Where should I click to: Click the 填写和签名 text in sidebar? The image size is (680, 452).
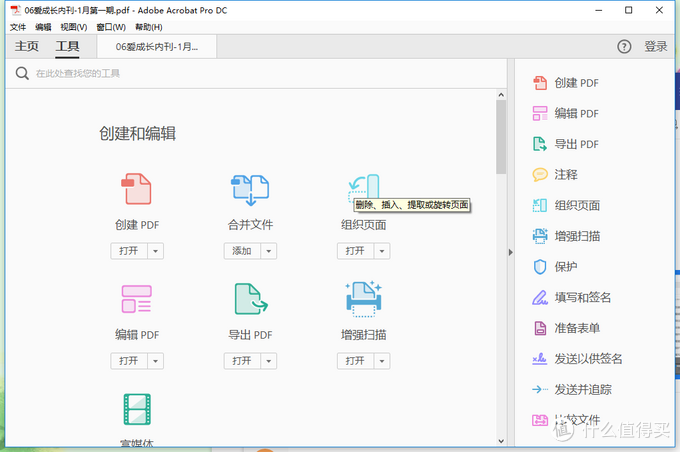(582, 298)
